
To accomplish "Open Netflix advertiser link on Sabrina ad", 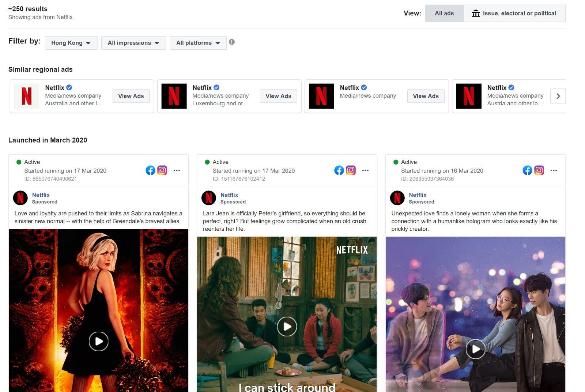I will pyautogui.click(x=41, y=195).
